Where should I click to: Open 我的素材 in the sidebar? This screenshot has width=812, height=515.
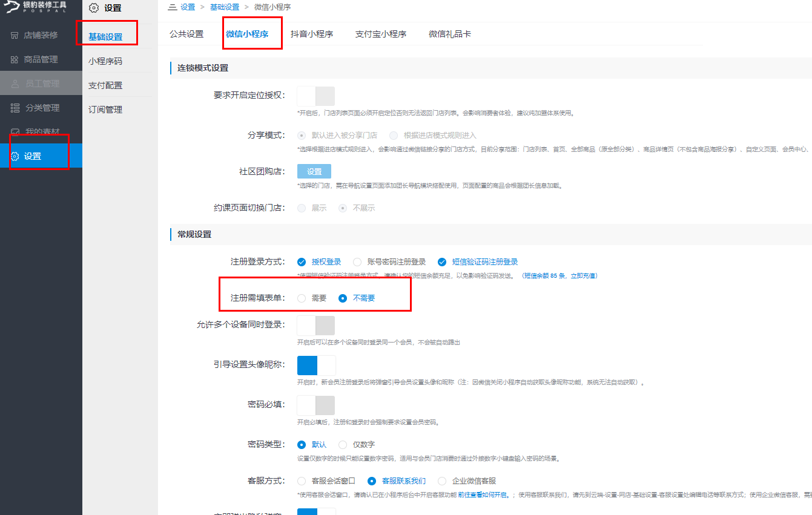[40, 131]
